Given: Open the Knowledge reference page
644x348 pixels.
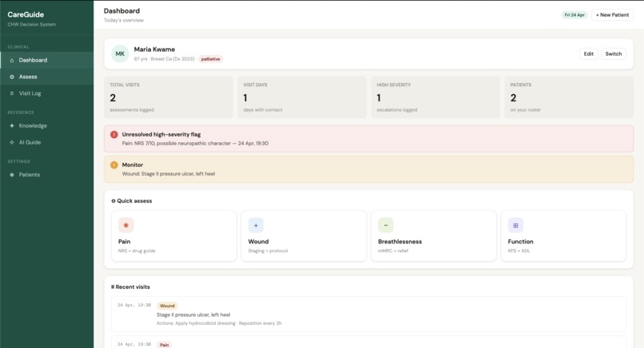Looking at the screenshot, I should [x=47, y=125].
